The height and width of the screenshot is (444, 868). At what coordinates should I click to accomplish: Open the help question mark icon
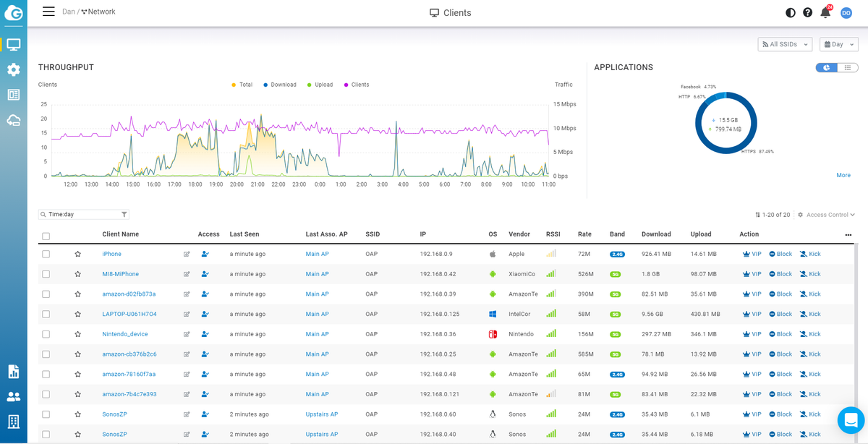pos(807,12)
